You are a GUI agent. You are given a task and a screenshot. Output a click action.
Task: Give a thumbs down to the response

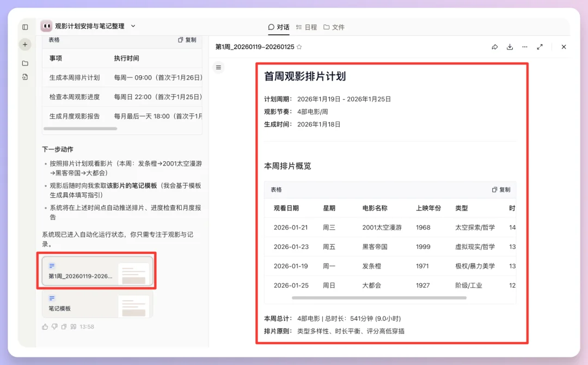tap(55, 326)
